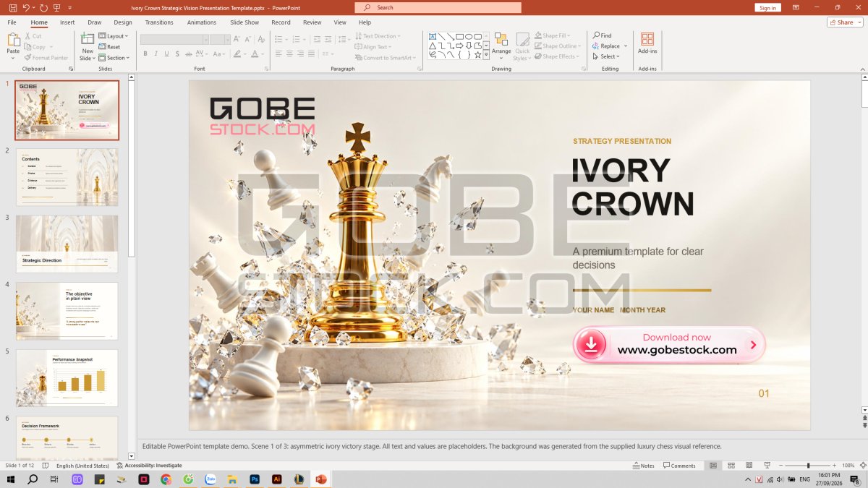Open the Select dropdown in Editing

[x=606, y=56]
